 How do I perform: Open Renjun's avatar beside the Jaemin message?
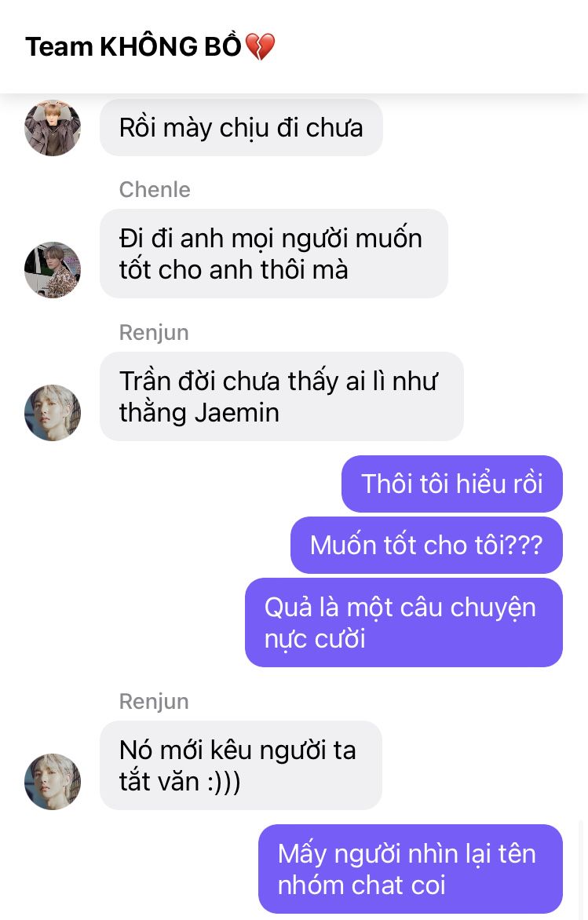pyautogui.click(x=53, y=412)
